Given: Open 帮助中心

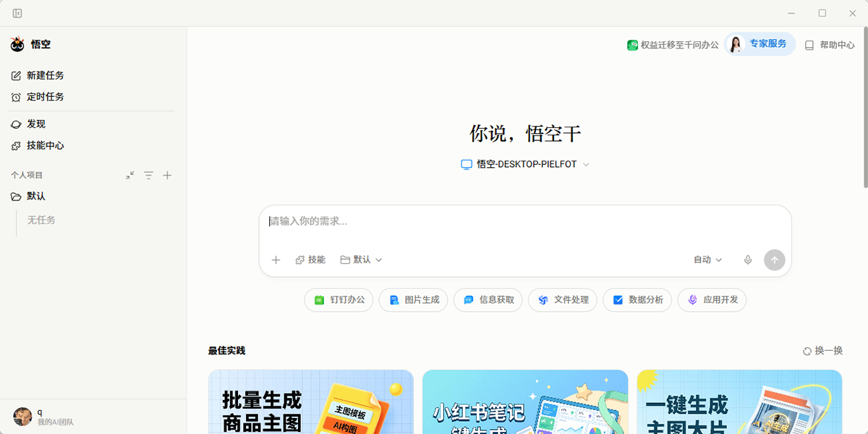Looking at the screenshot, I should [830, 45].
